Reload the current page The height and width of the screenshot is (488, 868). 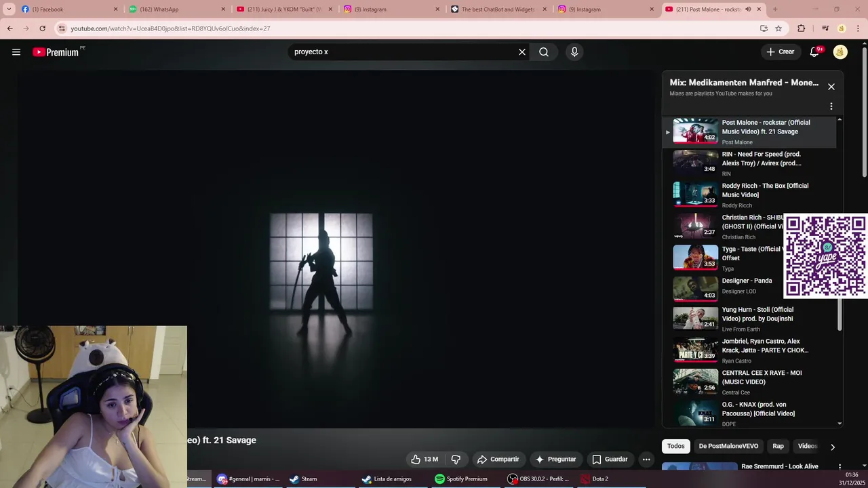[x=42, y=28]
